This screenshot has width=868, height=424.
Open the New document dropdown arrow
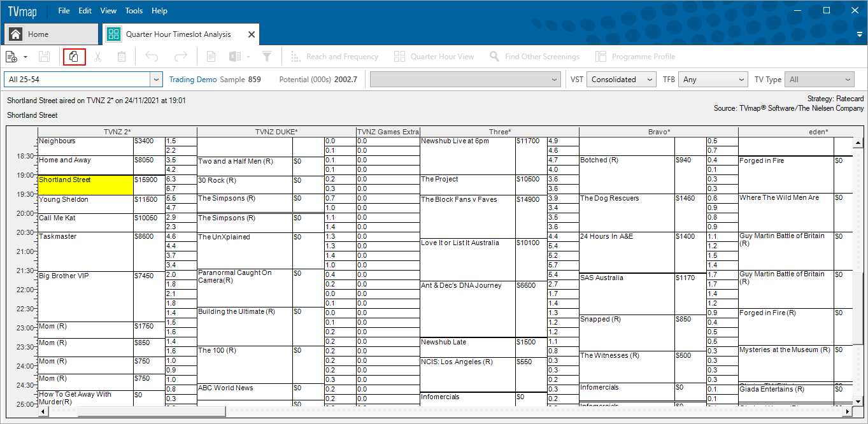[x=25, y=57]
